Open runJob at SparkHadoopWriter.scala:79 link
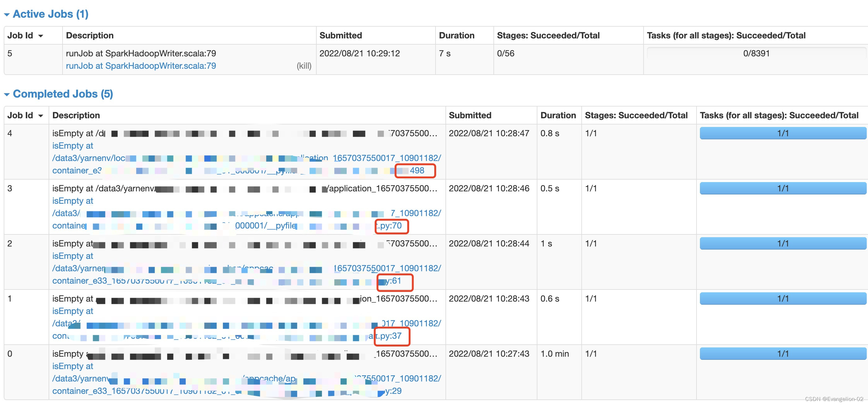868x405 pixels. tap(141, 66)
